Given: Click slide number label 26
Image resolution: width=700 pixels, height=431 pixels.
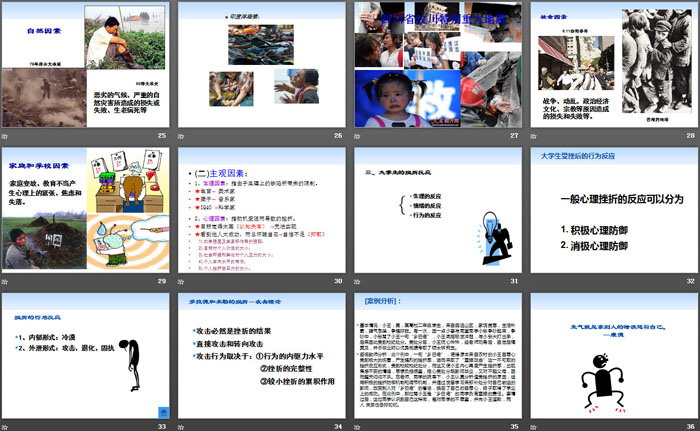Looking at the screenshot, I should [338, 135].
